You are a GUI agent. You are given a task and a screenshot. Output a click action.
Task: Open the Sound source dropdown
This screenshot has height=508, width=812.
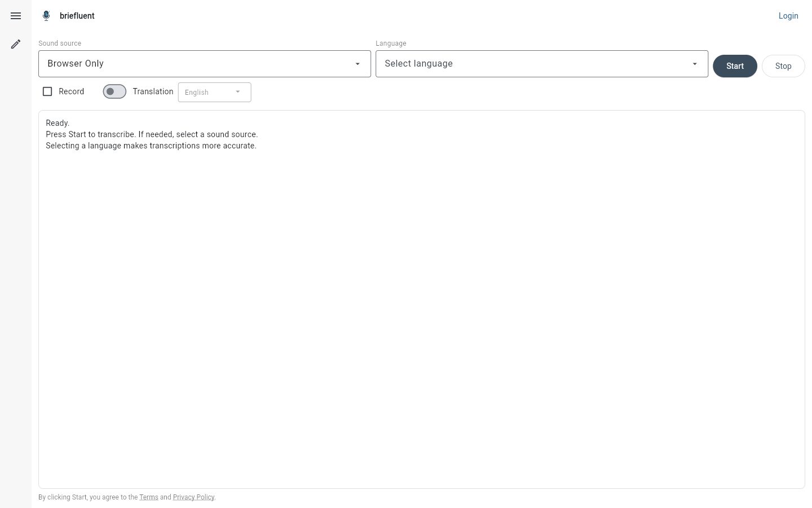coord(205,64)
